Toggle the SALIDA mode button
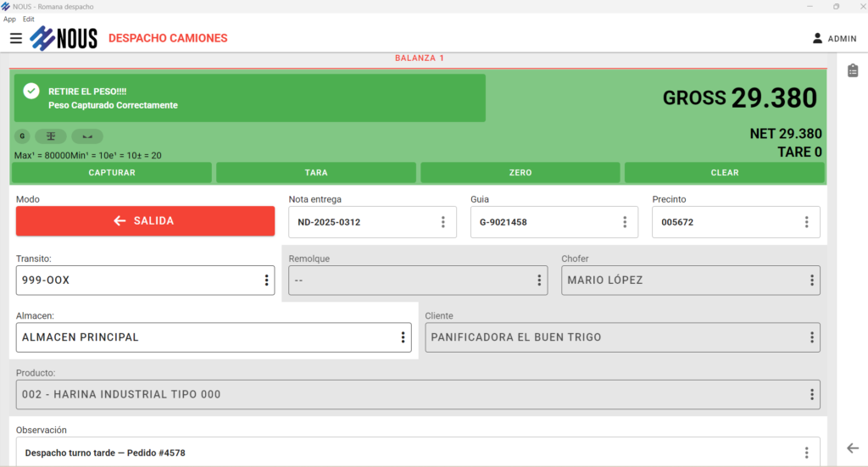The width and height of the screenshot is (868, 467). click(x=145, y=221)
